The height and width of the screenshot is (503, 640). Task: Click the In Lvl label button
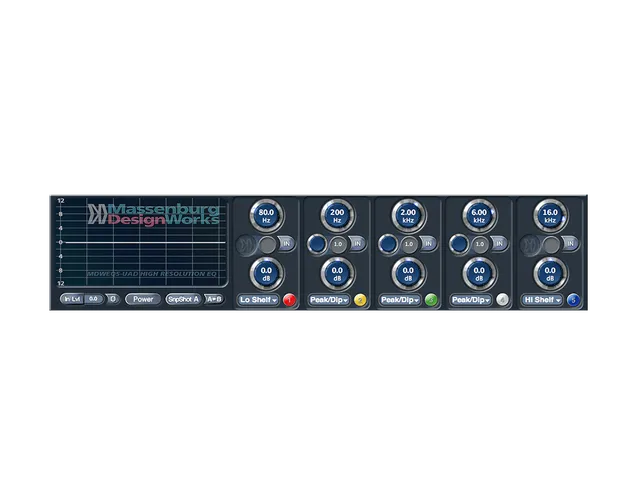click(x=72, y=299)
